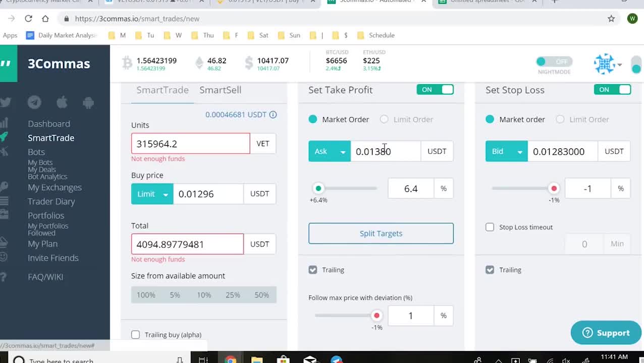Choose 25% of available amount
Image resolution: width=644 pixels, height=363 pixels.
(x=233, y=295)
